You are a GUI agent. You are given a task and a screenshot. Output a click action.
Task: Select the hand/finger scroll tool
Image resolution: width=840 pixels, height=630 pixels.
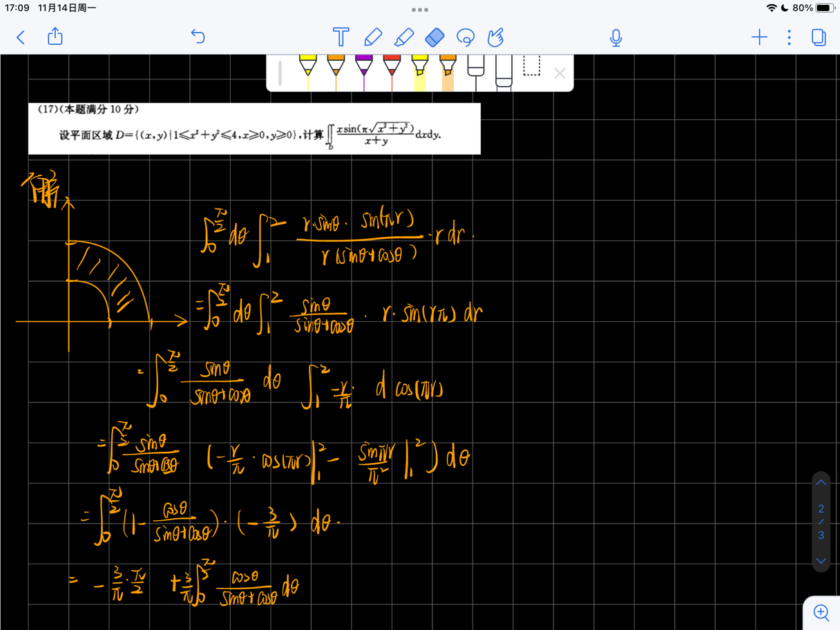(496, 37)
